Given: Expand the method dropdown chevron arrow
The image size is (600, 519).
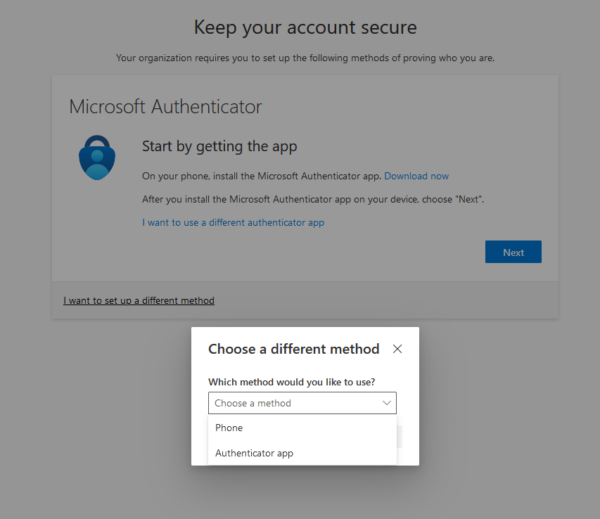Looking at the screenshot, I should pos(387,403).
